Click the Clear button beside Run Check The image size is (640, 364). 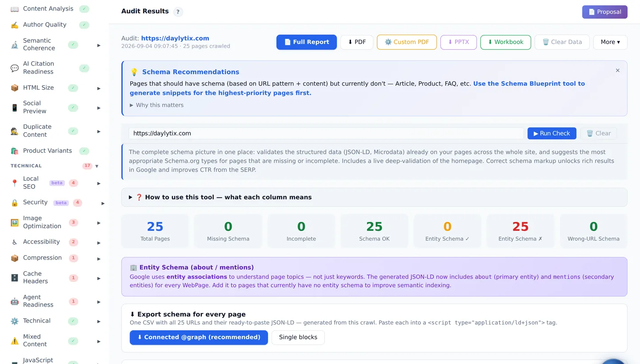coord(598,134)
